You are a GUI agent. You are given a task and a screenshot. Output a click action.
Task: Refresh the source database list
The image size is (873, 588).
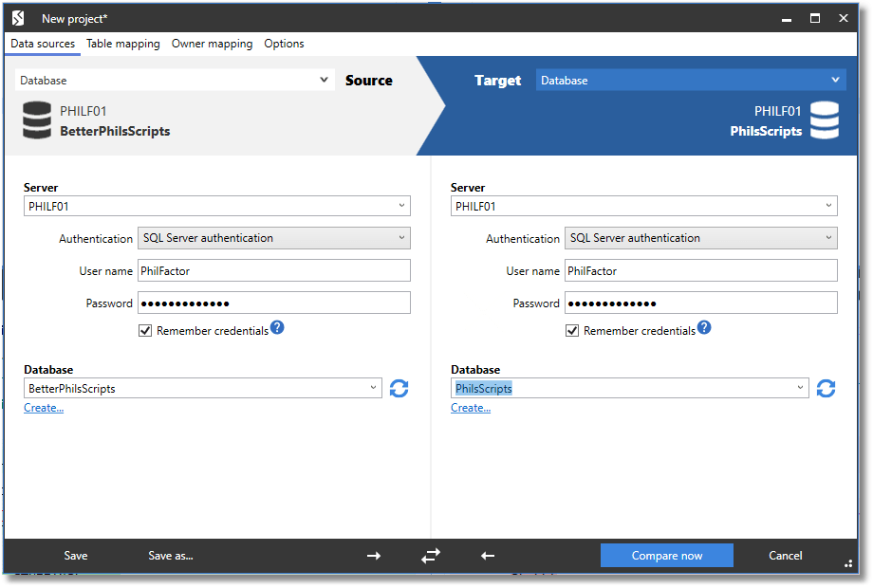399,388
